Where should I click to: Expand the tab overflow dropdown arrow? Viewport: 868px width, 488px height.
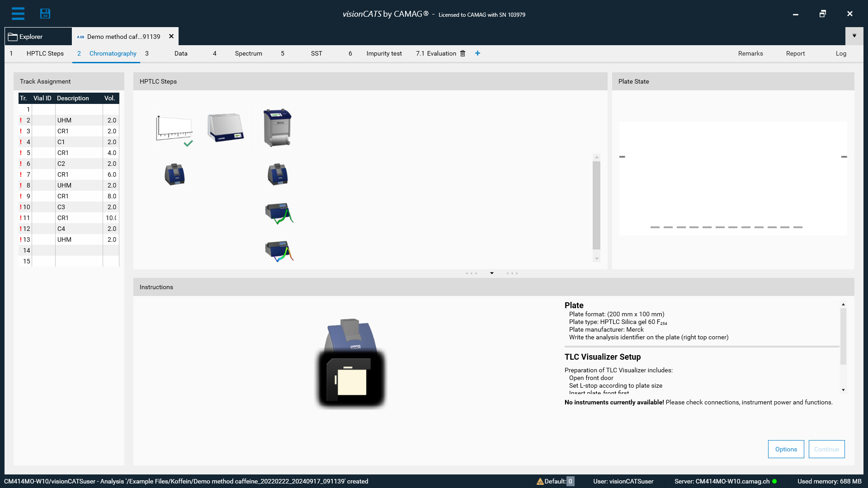click(854, 36)
